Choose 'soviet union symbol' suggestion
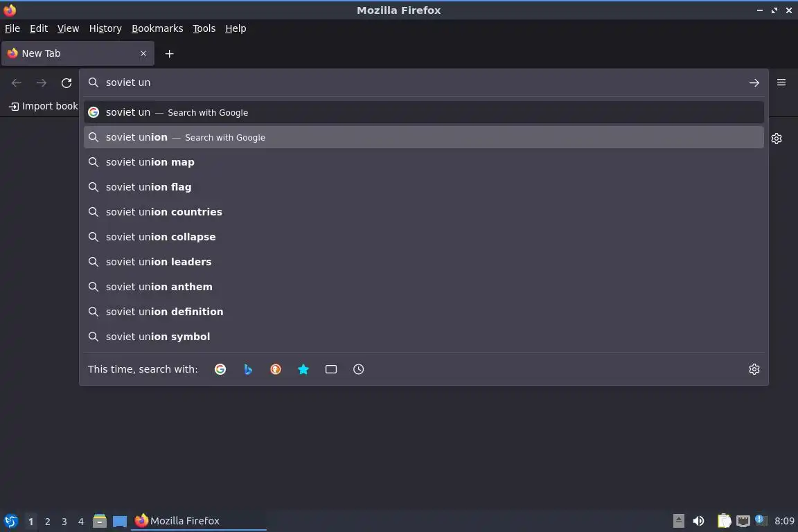The image size is (798, 532). point(423,337)
